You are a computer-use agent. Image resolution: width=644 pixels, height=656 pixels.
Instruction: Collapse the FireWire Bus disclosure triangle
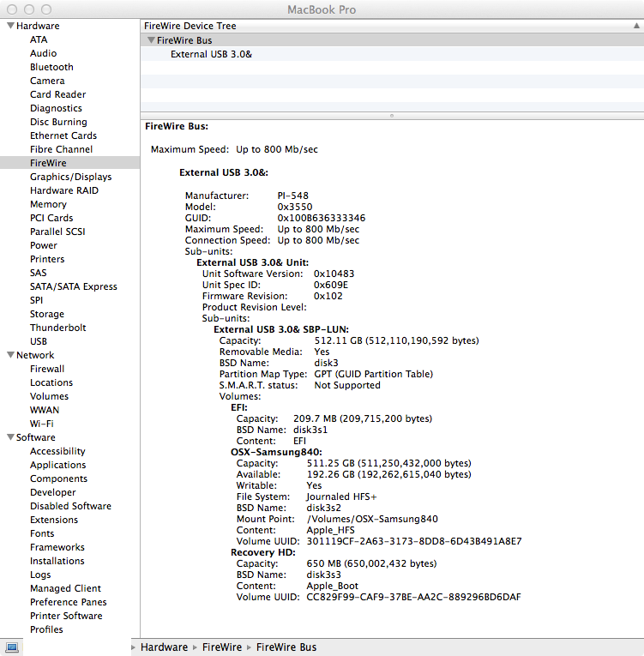[151, 40]
